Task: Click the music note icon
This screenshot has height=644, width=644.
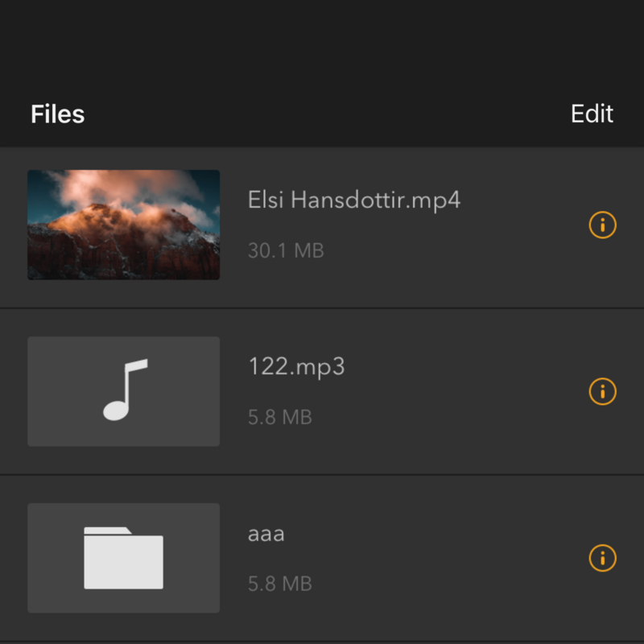Action: [x=124, y=390]
